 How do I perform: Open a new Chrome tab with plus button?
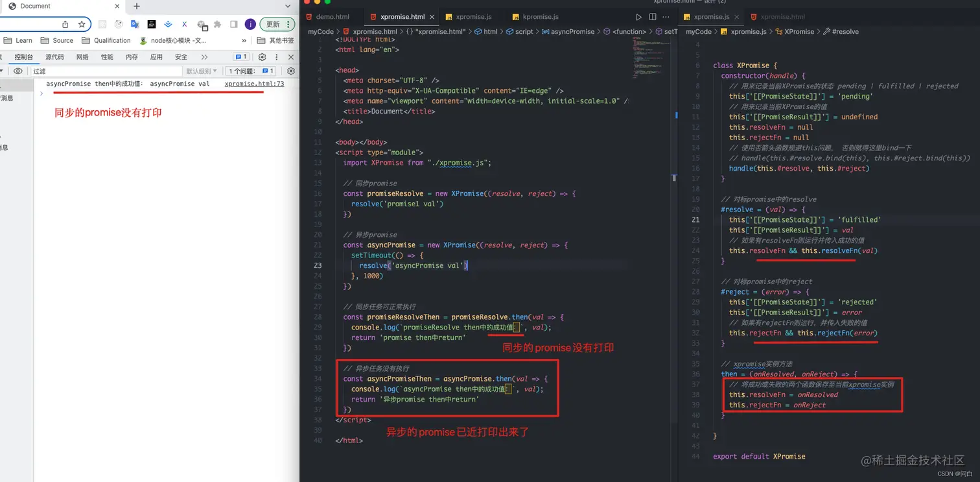pyautogui.click(x=137, y=6)
